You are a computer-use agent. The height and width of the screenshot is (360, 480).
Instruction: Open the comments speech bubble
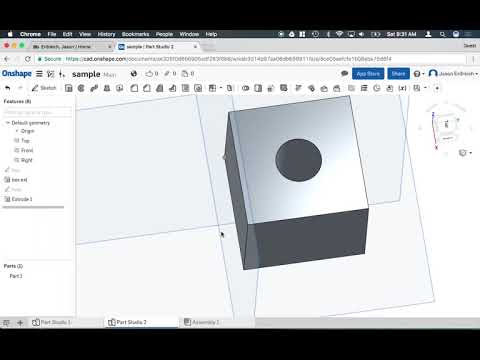click(x=344, y=74)
